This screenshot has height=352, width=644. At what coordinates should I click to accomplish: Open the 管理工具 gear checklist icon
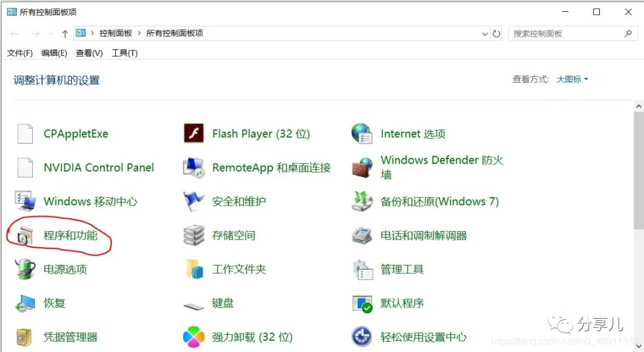pyautogui.click(x=363, y=269)
